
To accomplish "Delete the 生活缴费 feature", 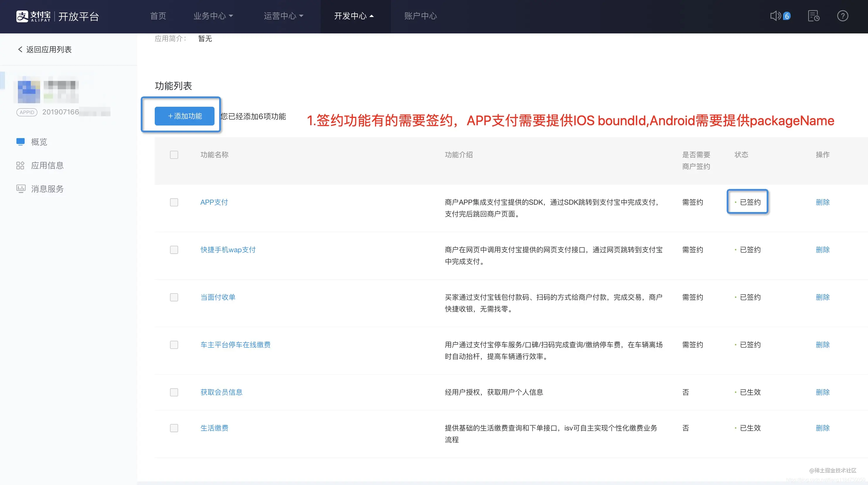I will [x=823, y=428].
